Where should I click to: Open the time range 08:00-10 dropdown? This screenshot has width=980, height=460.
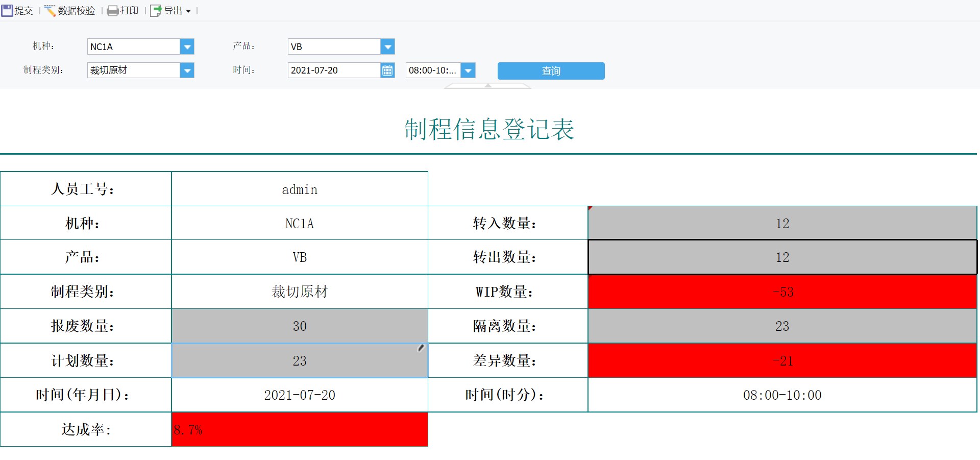pyautogui.click(x=468, y=70)
